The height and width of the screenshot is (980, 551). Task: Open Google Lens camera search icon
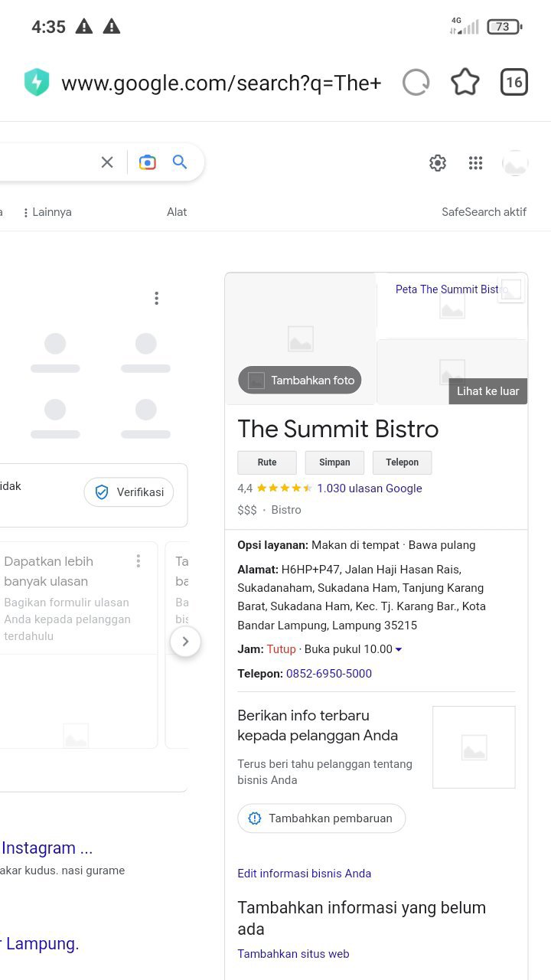coord(147,162)
